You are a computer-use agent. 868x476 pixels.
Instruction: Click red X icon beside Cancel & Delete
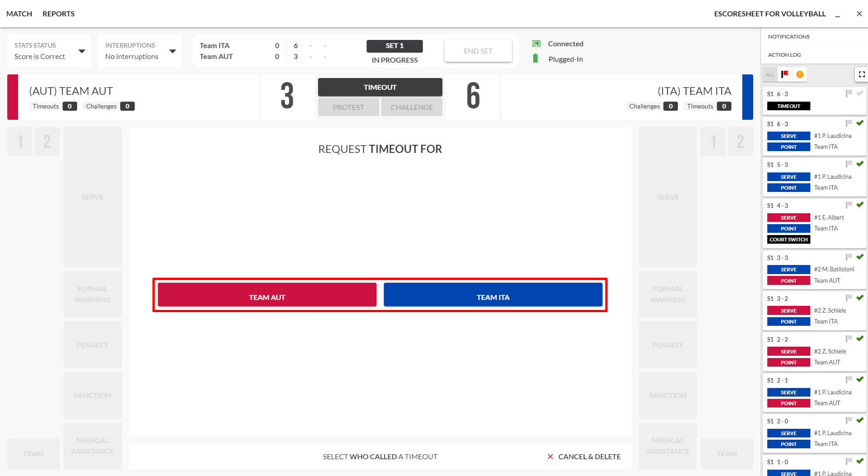click(550, 456)
